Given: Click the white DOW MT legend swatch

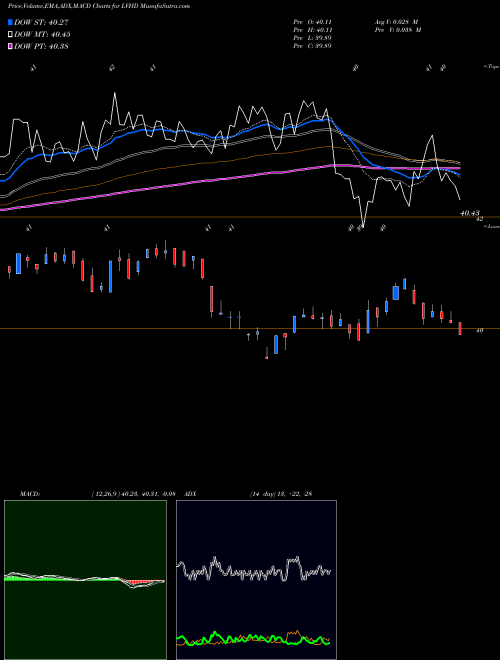Looking at the screenshot, I should [10, 35].
